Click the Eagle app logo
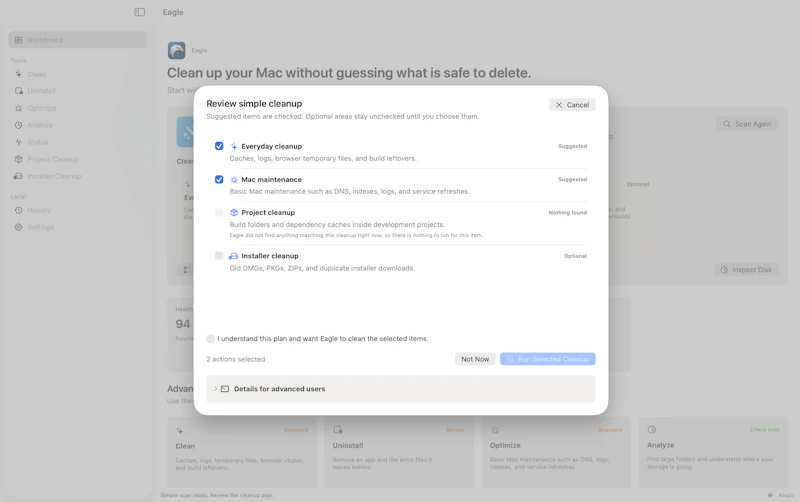The image size is (800, 502). click(x=177, y=51)
